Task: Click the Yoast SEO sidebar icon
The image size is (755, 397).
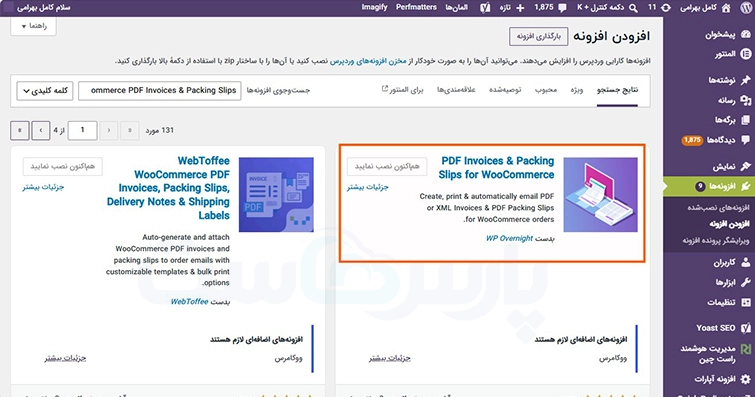Action: tap(746, 328)
